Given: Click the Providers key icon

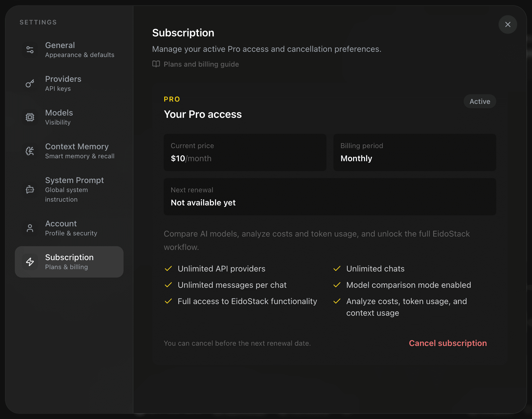Looking at the screenshot, I should click(x=30, y=84).
